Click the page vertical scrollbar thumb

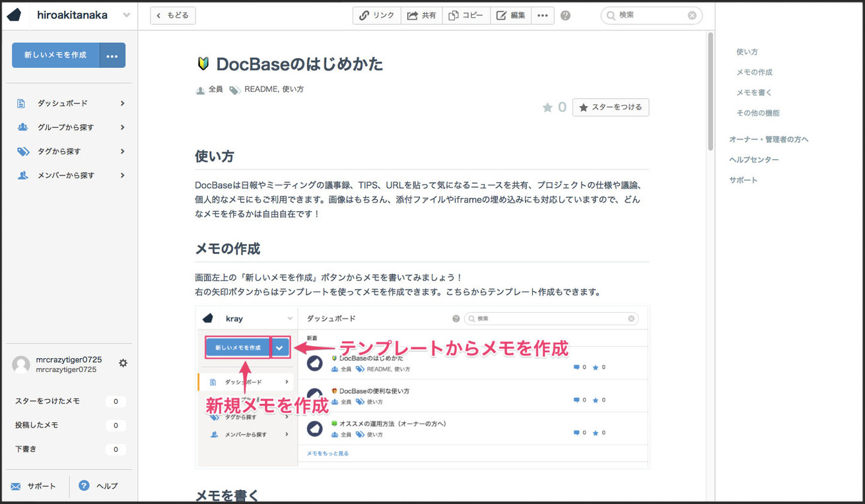[710, 91]
